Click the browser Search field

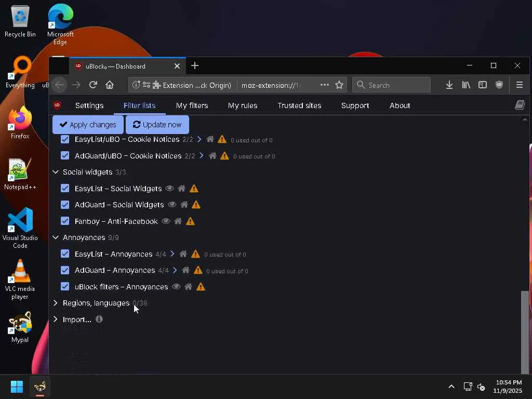(x=392, y=85)
